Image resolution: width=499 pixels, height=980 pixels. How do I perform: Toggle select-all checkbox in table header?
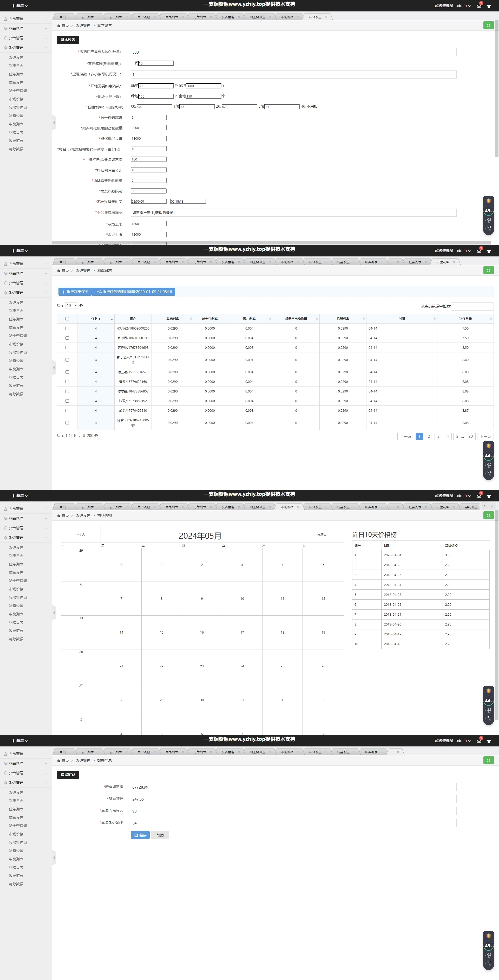click(x=67, y=319)
